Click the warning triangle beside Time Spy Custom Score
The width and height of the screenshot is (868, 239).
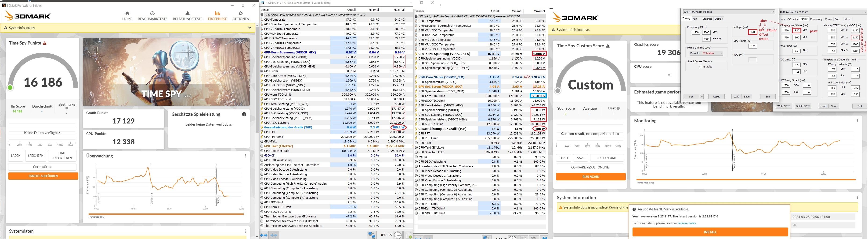point(608,46)
